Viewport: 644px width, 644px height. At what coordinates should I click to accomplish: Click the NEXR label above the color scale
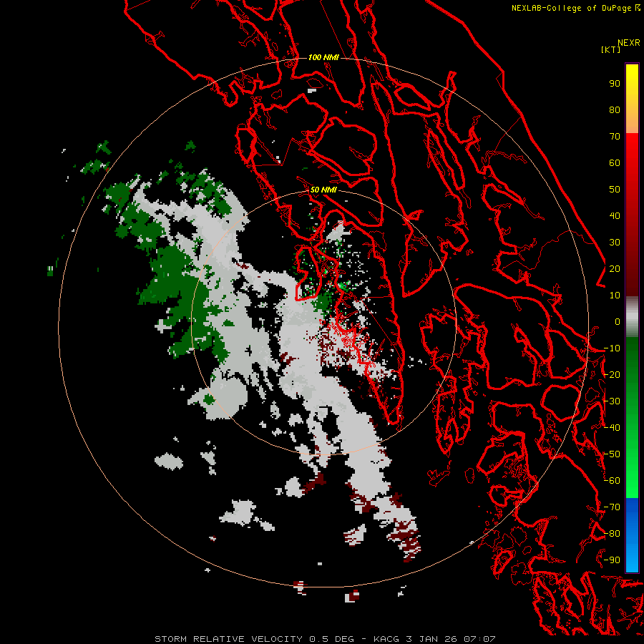628,43
